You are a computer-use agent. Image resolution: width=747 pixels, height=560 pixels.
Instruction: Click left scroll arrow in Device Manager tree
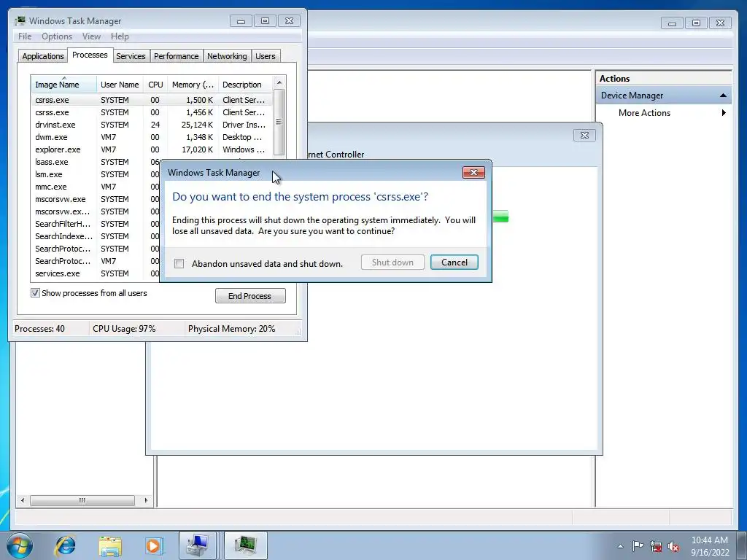(23, 500)
